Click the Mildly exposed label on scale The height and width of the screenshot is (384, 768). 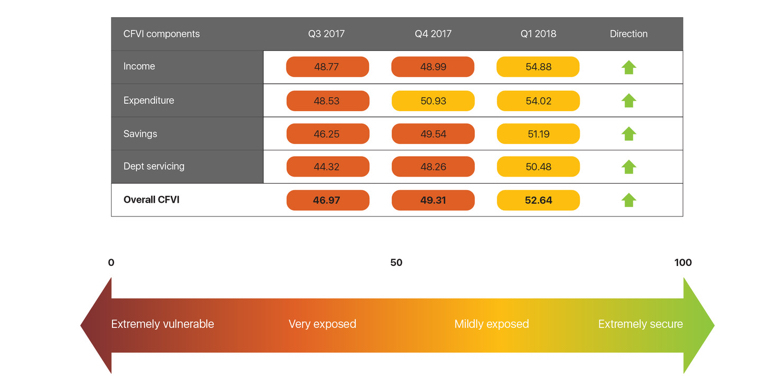click(x=492, y=324)
